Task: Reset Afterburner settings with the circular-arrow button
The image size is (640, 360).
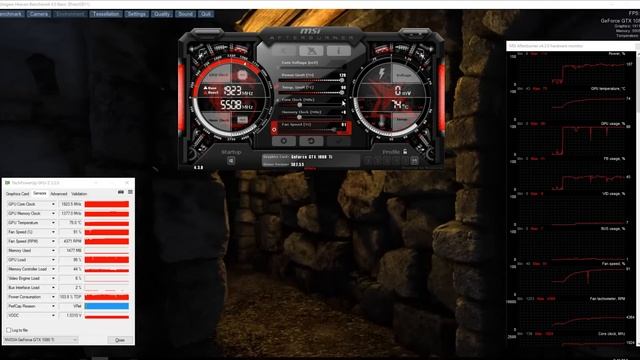Action: pyautogui.click(x=311, y=141)
